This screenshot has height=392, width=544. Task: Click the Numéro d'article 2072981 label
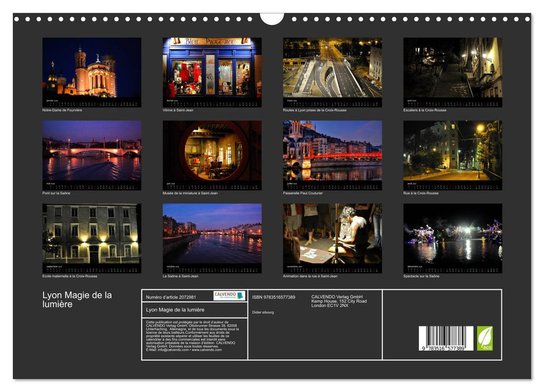coord(171,297)
